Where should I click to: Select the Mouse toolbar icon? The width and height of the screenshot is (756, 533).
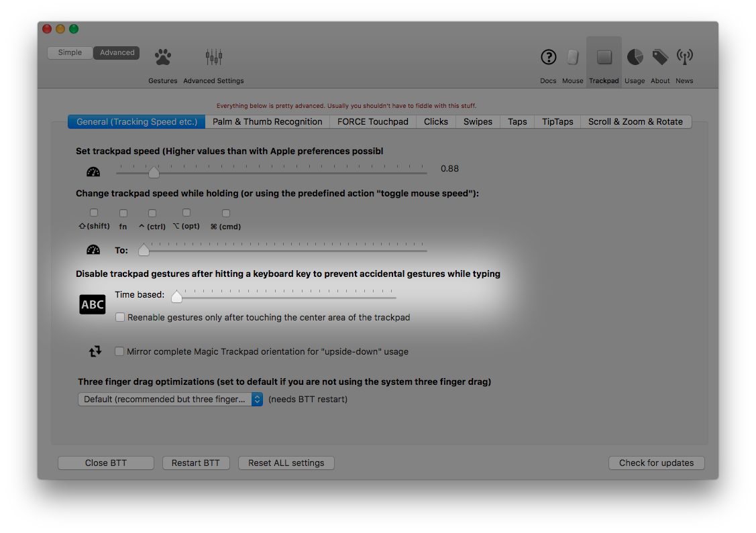[572, 58]
